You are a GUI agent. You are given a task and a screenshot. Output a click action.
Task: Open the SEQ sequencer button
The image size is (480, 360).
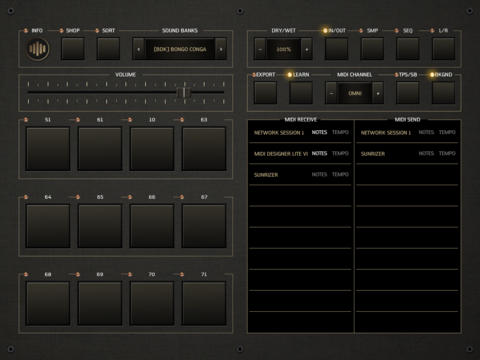(408, 49)
